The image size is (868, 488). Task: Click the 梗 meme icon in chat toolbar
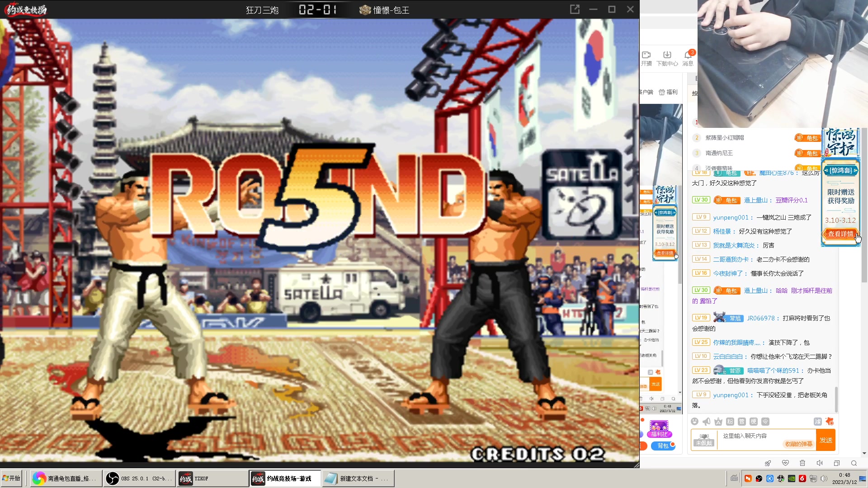[x=754, y=422]
